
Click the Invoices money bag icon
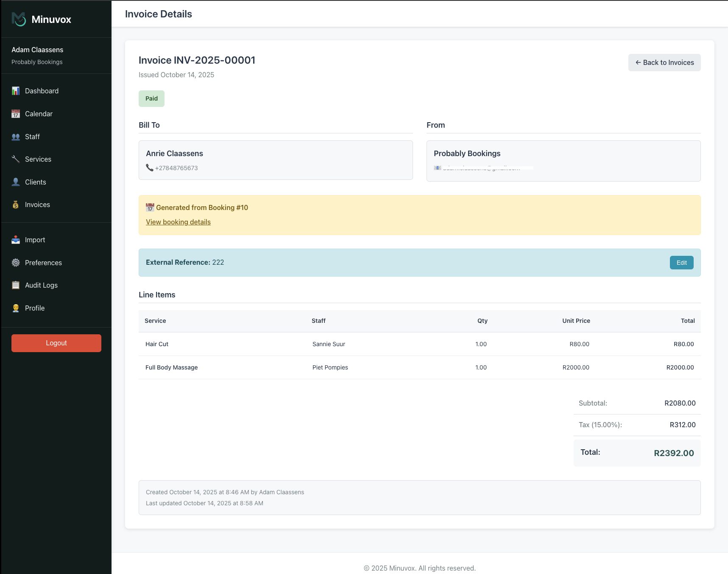tap(16, 204)
